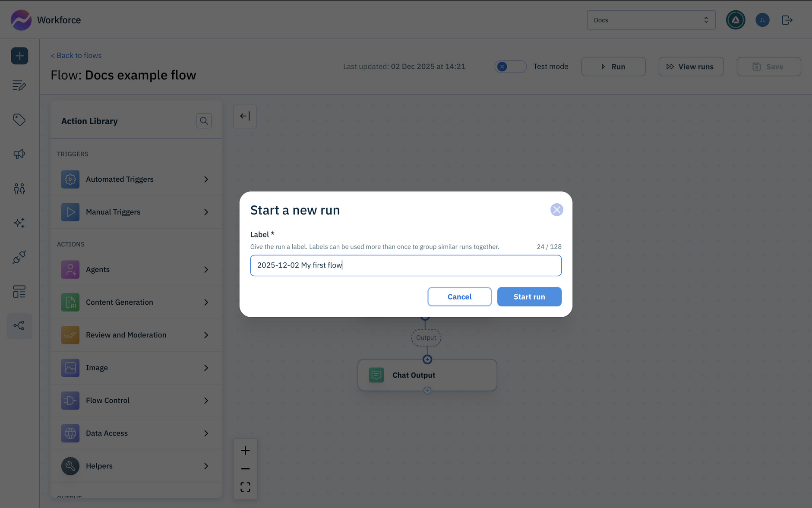Toggle Test mode off

pos(510,66)
